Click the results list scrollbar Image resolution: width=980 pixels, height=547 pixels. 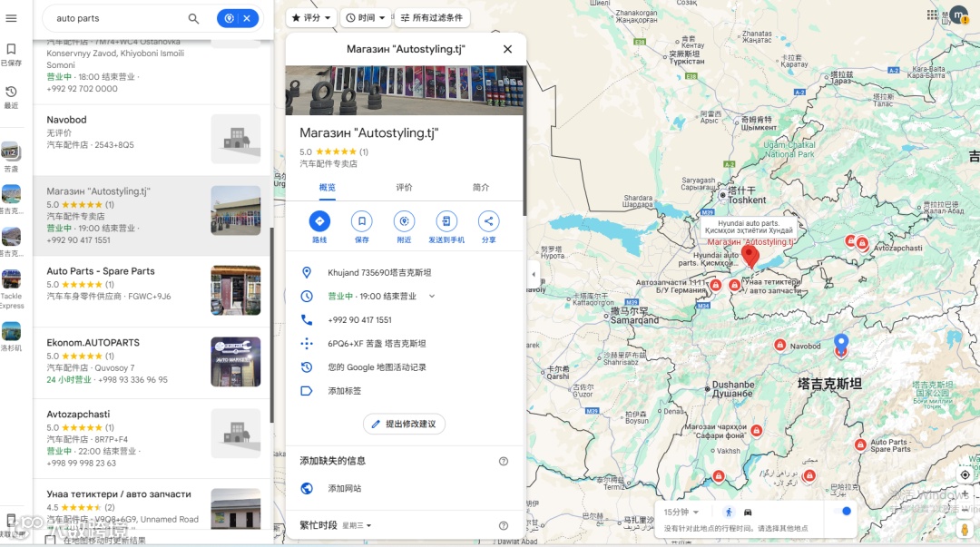tap(272, 325)
